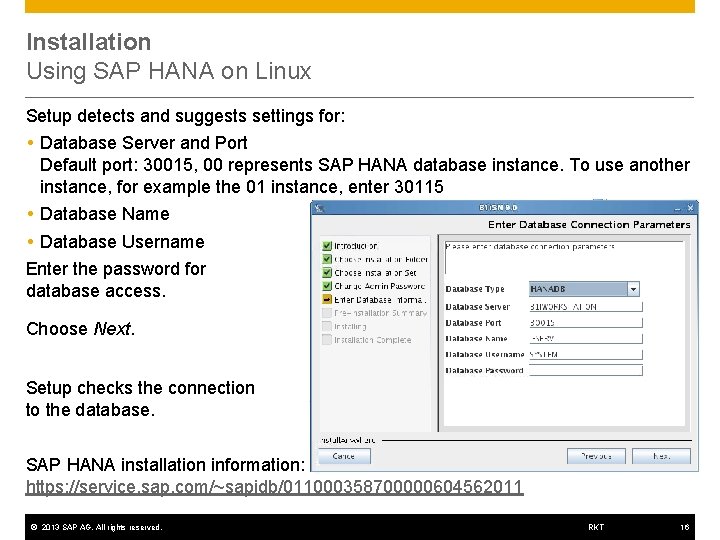Click the 'Choose Next.' instruction text
The height and width of the screenshot is (540, 720).
tap(81, 329)
